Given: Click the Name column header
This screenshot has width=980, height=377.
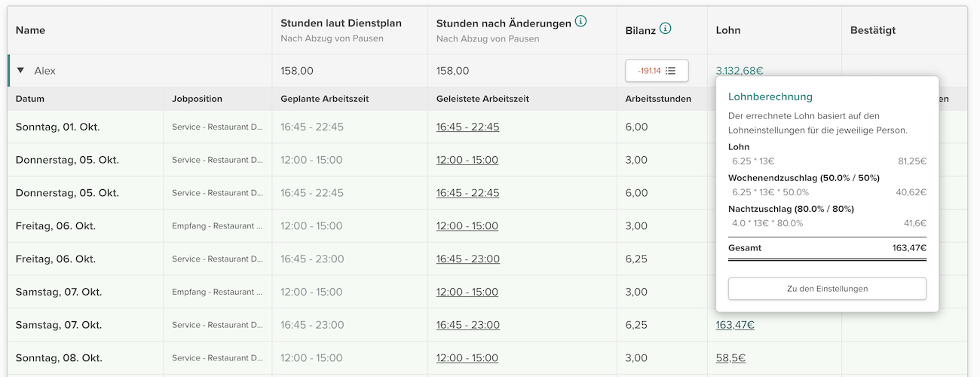Looking at the screenshot, I should (30, 30).
